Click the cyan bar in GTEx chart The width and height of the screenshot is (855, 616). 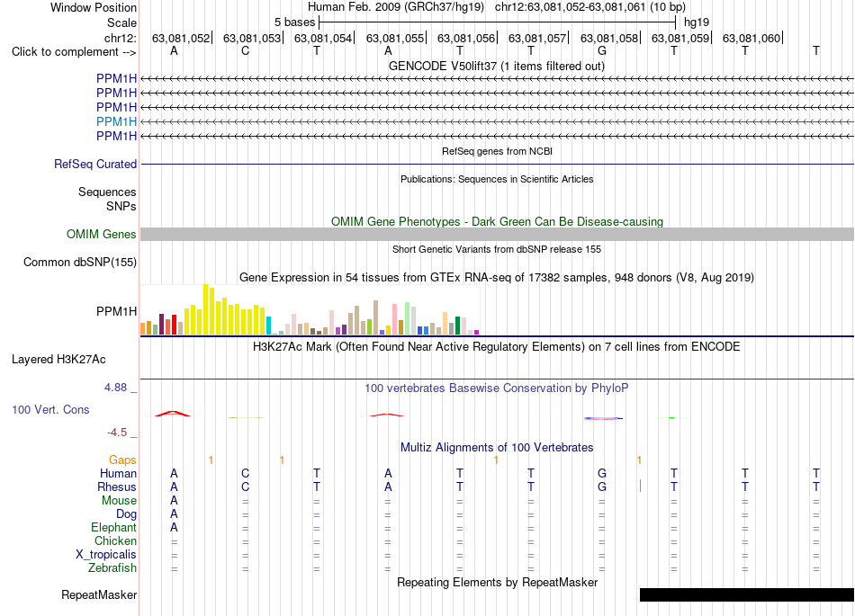268,326
